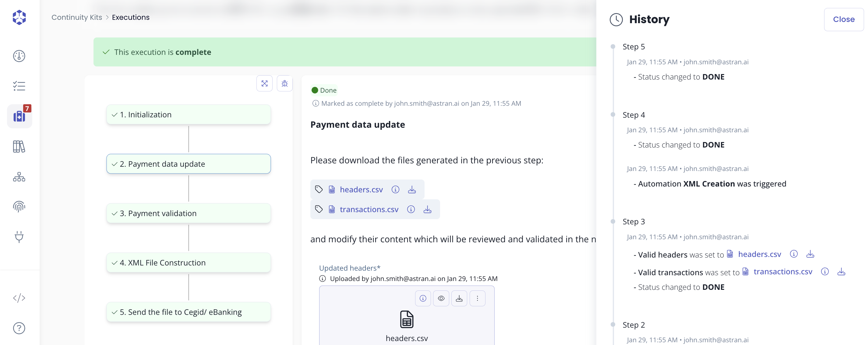Viewport: 868px width, 345px height.
Task: Select step 2 Payment data update
Action: tap(189, 164)
